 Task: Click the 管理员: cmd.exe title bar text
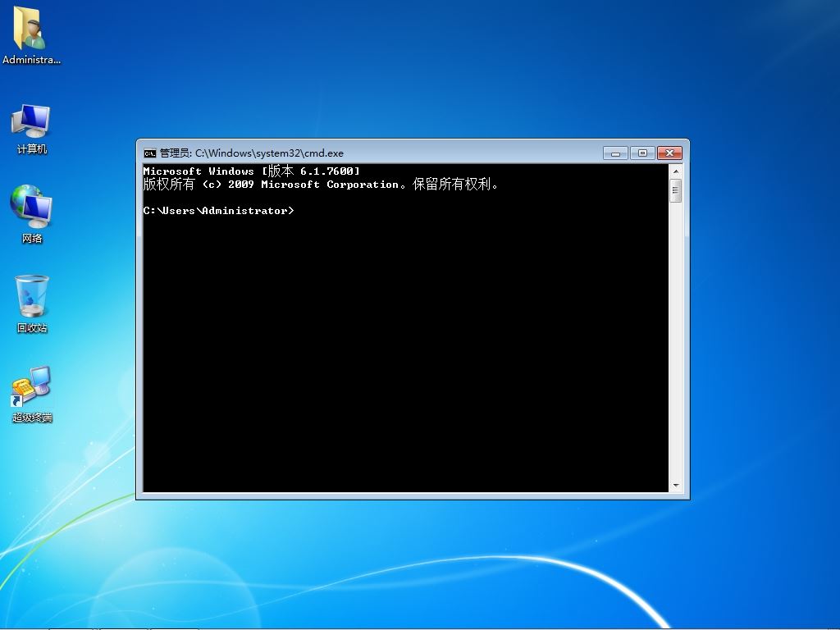pyautogui.click(x=252, y=153)
